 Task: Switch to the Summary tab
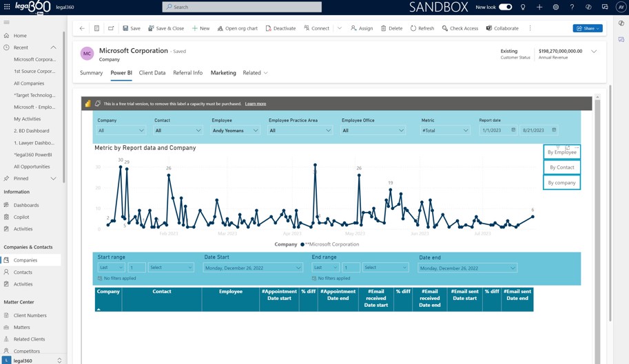[x=91, y=73]
